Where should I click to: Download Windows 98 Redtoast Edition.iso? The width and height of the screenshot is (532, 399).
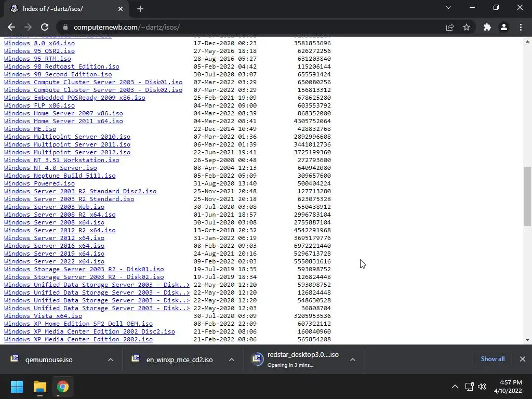coord(62,66)
